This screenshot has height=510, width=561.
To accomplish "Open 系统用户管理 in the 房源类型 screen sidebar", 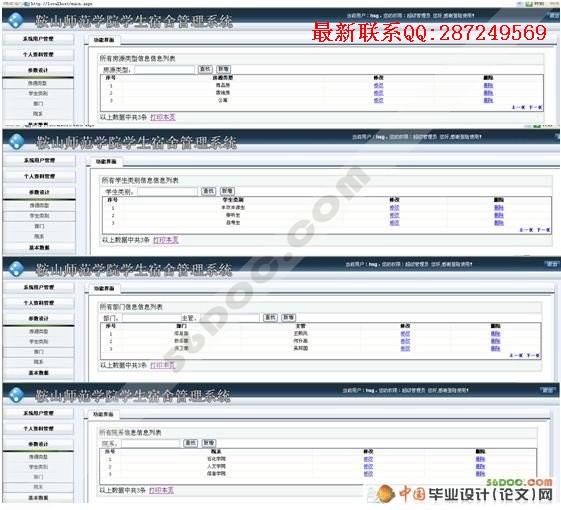I will pos(38,39).
